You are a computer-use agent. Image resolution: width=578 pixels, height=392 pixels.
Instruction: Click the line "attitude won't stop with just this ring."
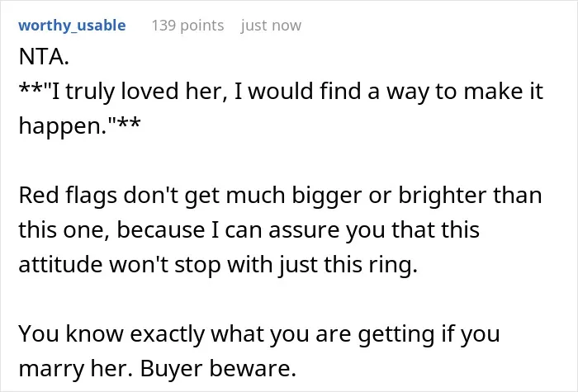pyautogui.click(x=218, y=265)
